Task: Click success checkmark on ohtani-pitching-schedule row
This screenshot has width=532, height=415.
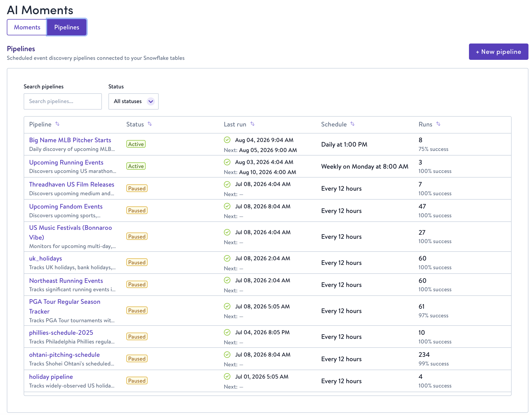Action: tap(227, 354)
